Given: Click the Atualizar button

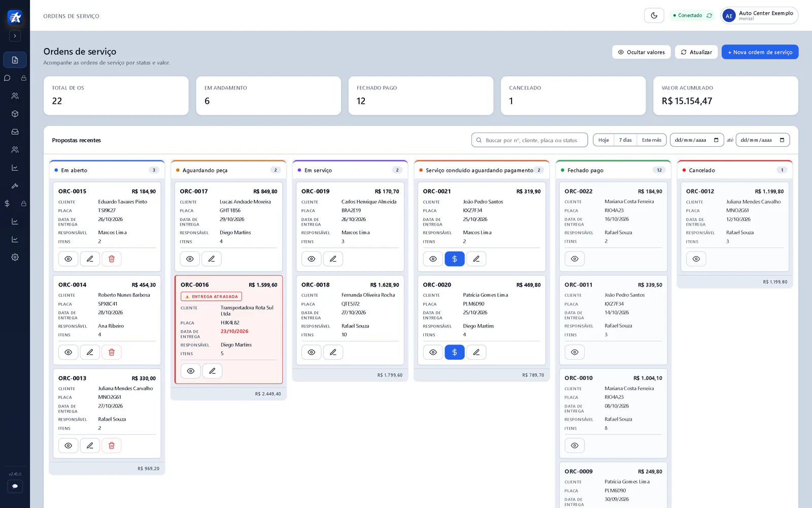Looking at the screenshot, I should coord(696,52).
